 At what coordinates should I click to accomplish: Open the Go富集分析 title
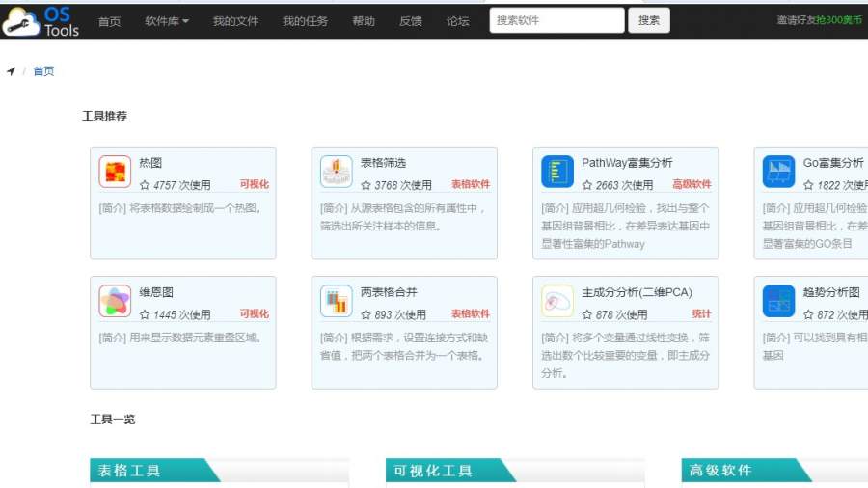pos(833,163)
